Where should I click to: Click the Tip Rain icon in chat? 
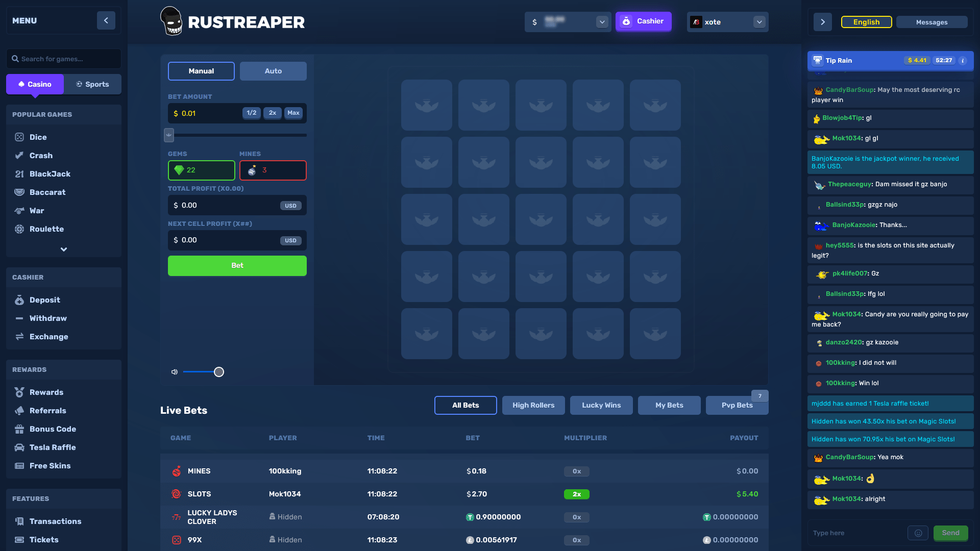(818, 61)
